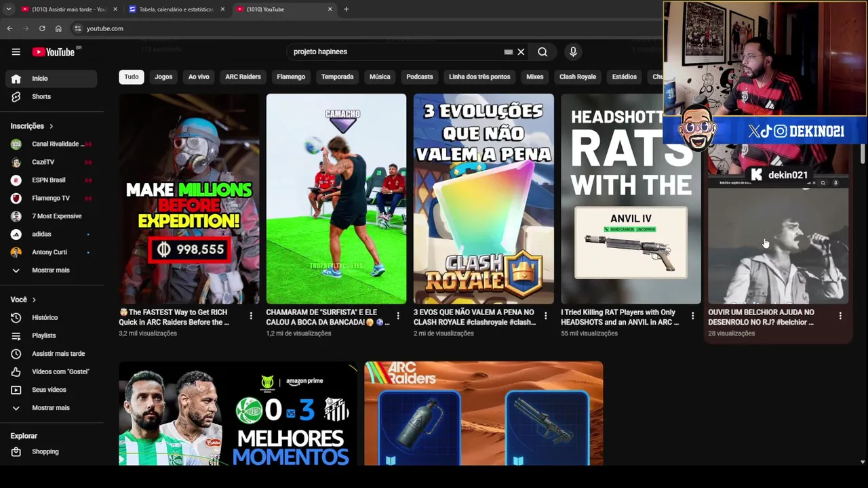Open a new browser tab
This screenshot has height=488, width=868.
(346, 9)
